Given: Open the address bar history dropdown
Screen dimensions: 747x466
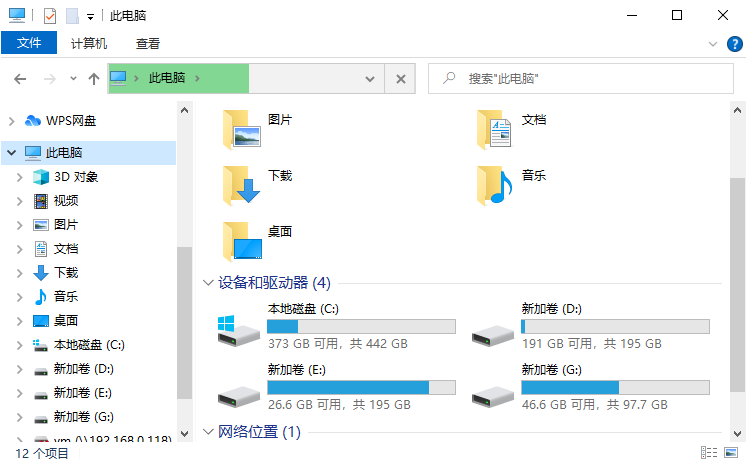Looking at the screenshot, I should coord(370,79).
